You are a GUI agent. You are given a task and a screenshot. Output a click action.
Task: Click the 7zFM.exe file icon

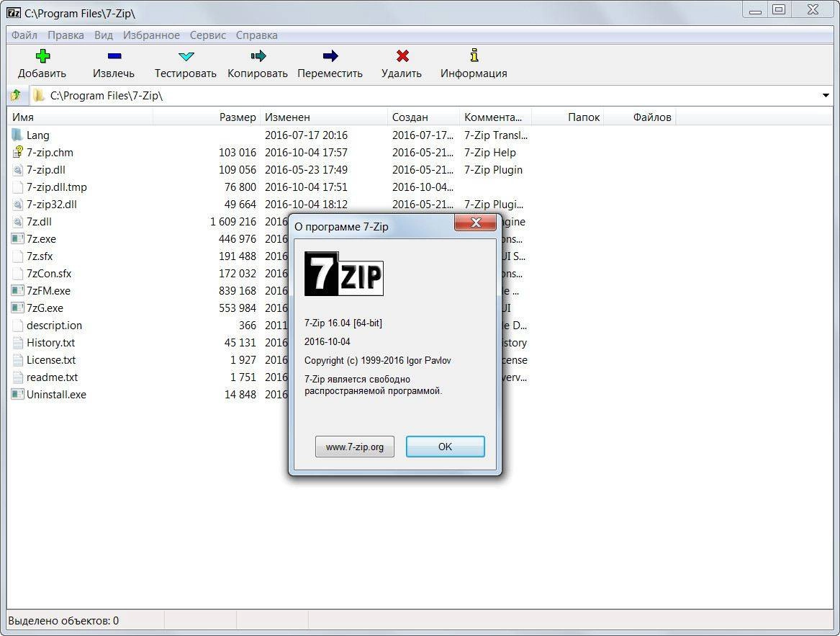coord(17,291)
